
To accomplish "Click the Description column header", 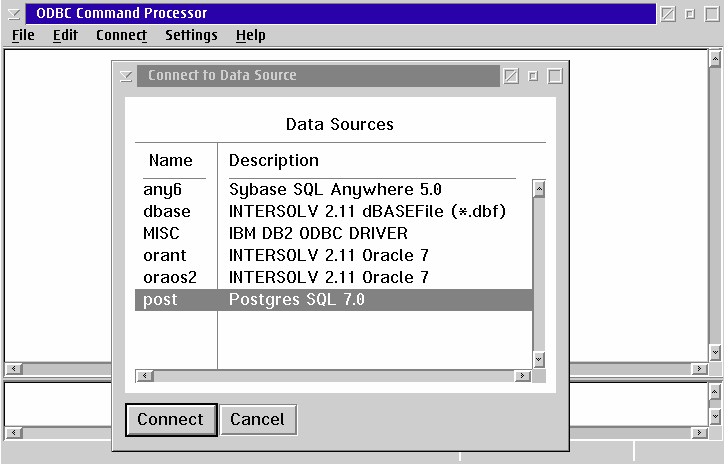I will point(274,161).
